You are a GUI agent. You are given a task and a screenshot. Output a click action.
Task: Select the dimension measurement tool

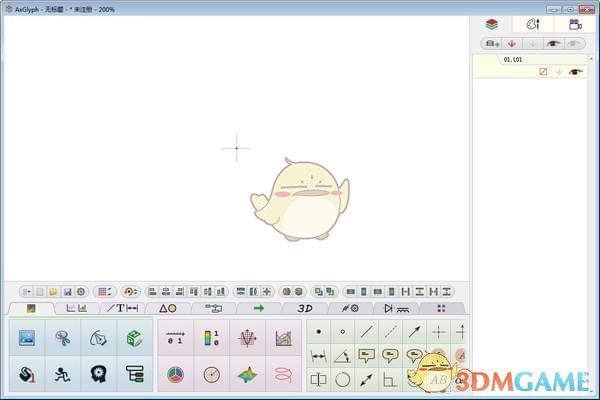(x=318, y=356)
